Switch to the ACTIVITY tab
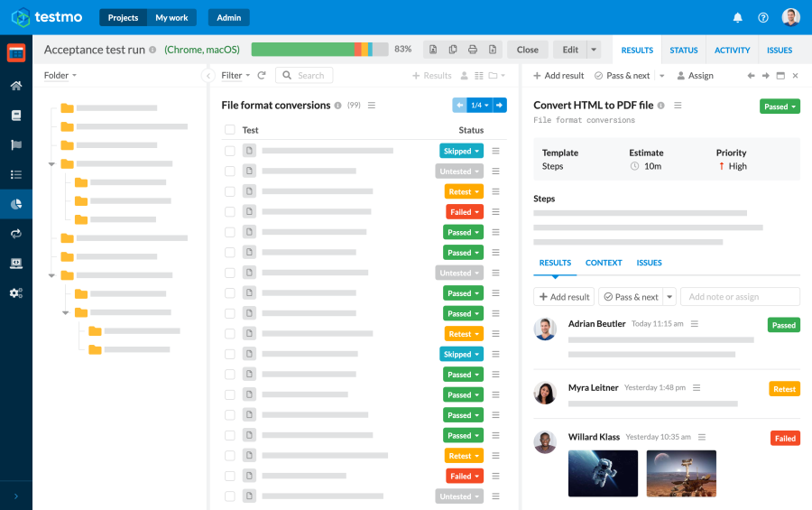This screenshot has height=510, width=812. tap(732, 51)
